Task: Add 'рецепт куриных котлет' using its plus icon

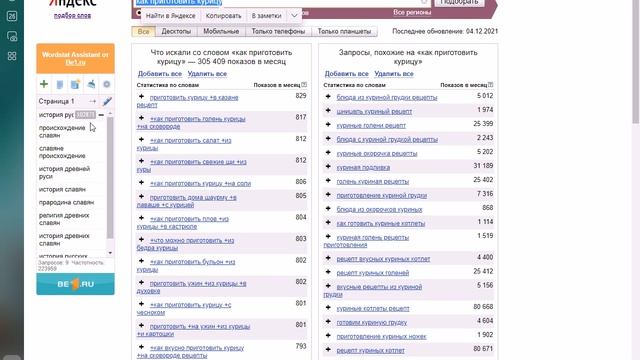Action: tap(328, 350)
